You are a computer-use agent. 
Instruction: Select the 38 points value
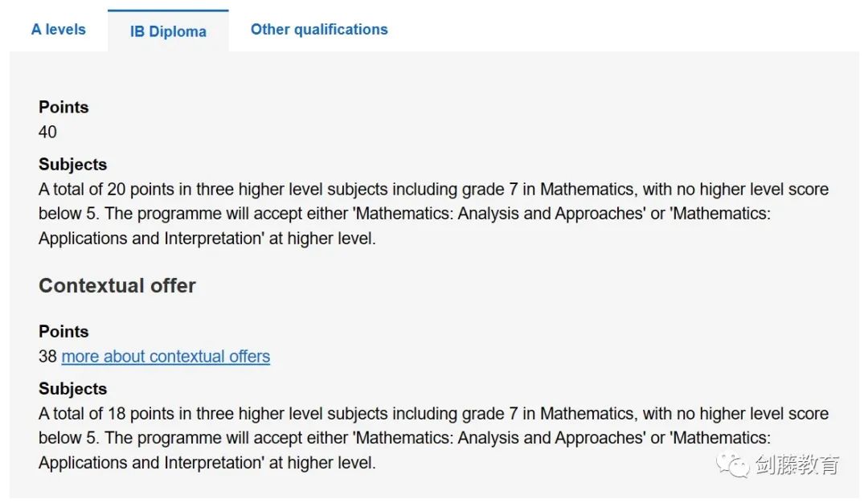coord(47,357)
